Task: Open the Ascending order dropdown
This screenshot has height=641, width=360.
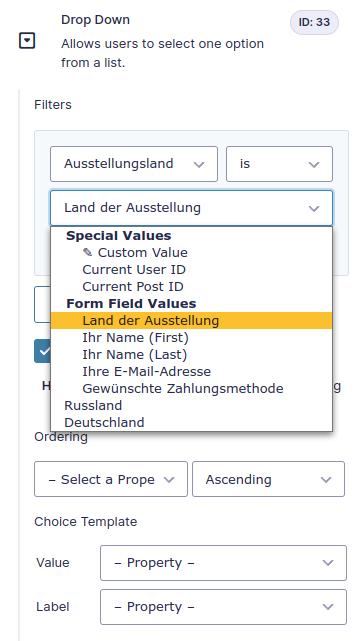Action: [268, 479]
